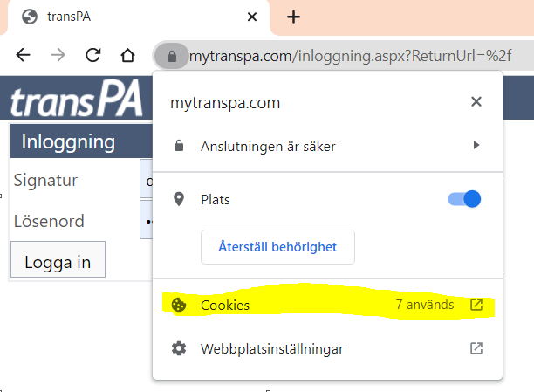Expand Anslutningen är säker details arrow
This screenshot has width=534, height=392.
pyautogui.click(x=476, y=145)
